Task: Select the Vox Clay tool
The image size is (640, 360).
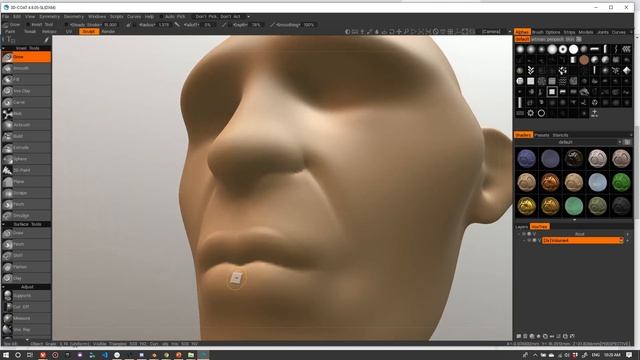Action: coord(26,91)
